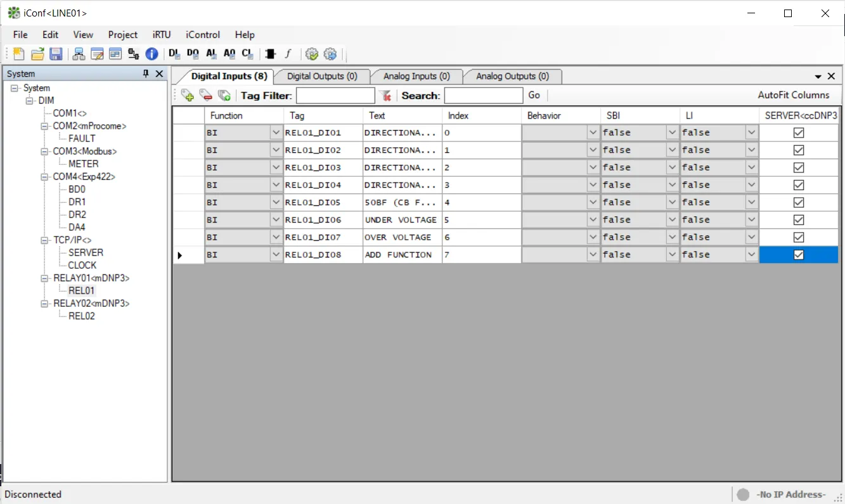Open the CL toolbar icon

[247, 54]
